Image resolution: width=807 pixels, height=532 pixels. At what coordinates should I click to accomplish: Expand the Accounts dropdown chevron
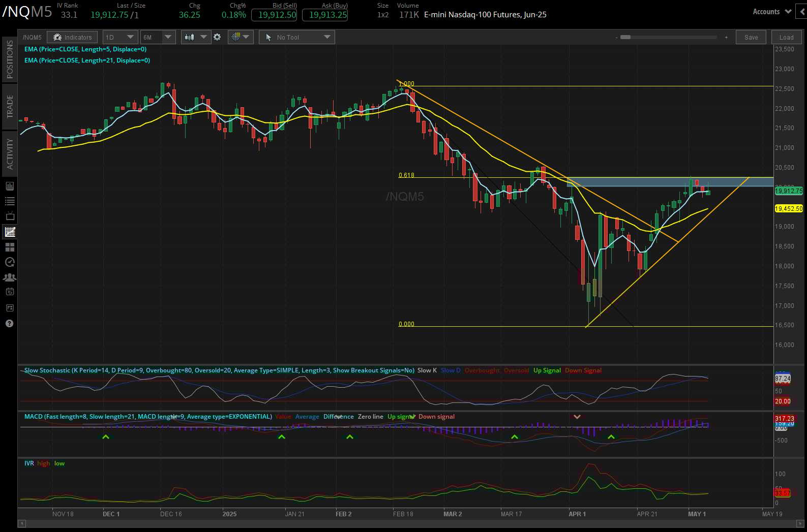(x=789, y=11)
